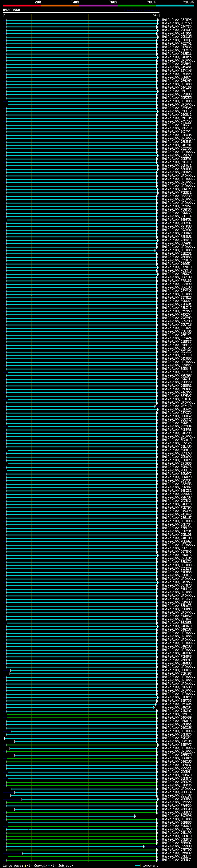Select UniRef100_P05753 in the hit list
197x868 pixels.
[x=176, y=121]
